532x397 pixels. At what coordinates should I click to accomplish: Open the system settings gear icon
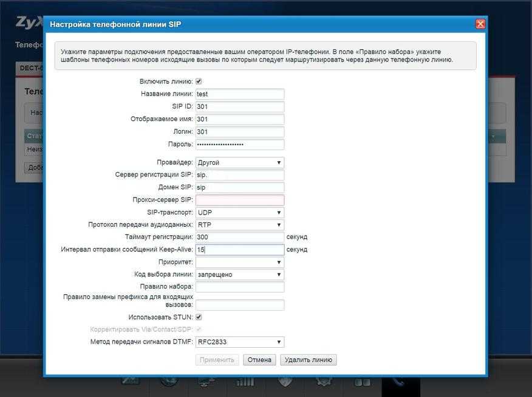(x=323, y=383)
